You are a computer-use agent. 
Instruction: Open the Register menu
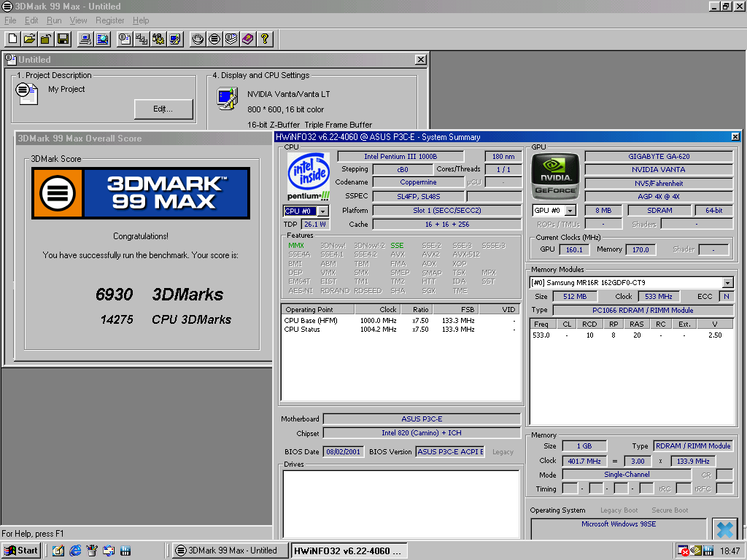coord(109,20)
